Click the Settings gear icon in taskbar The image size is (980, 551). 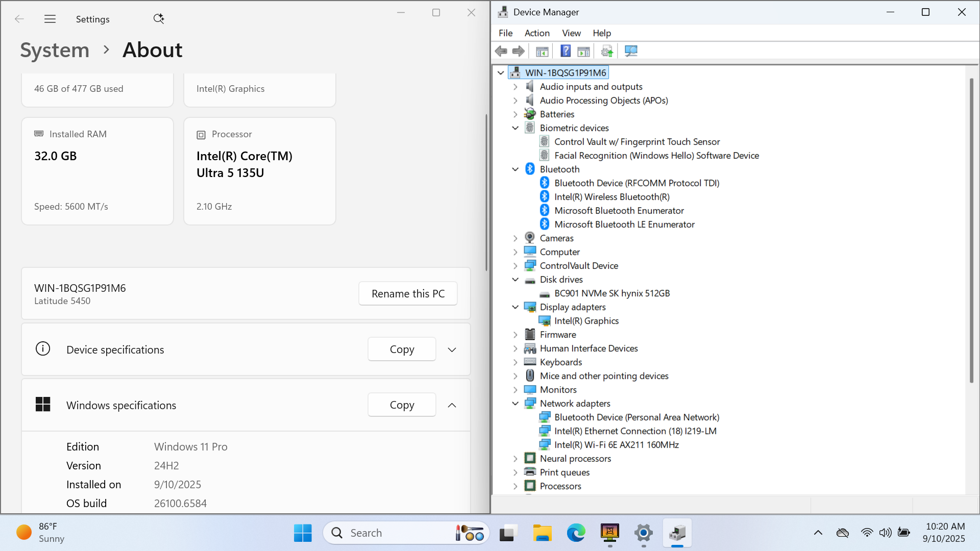pos(644,533)
